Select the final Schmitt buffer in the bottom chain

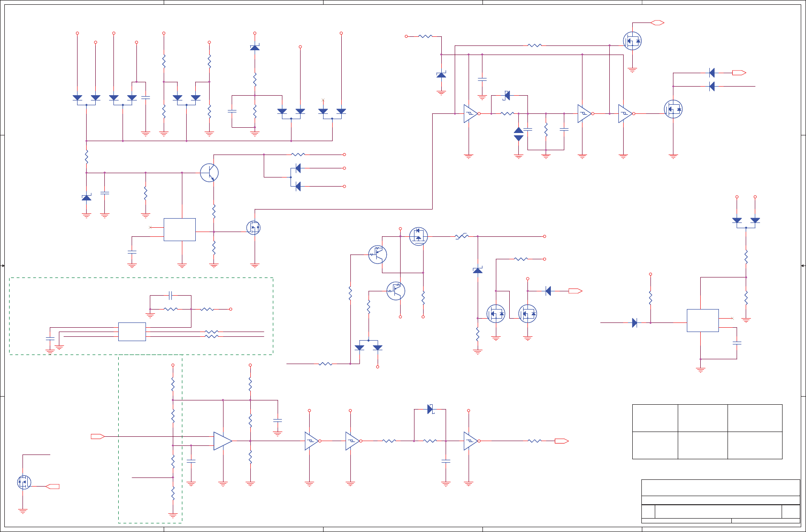471,441
